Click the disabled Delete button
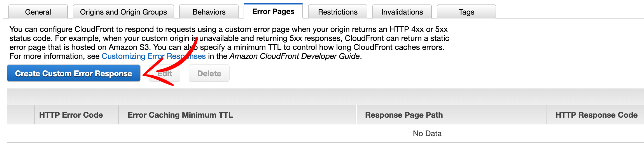The image size is (644, 158). pyautogui.click(x=209, y=73)
